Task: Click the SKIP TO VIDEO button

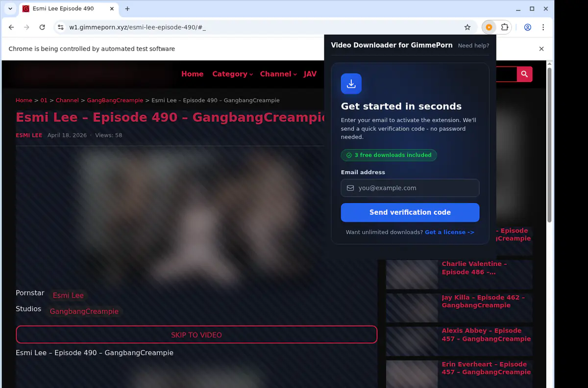Action: [196, 335]
